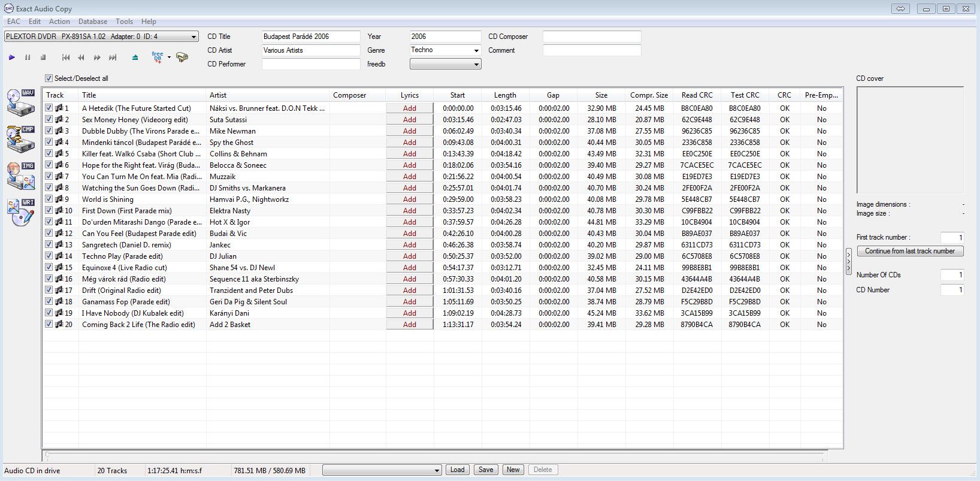
Task: Click the Number Of CDs field
Action: (952, 275)
